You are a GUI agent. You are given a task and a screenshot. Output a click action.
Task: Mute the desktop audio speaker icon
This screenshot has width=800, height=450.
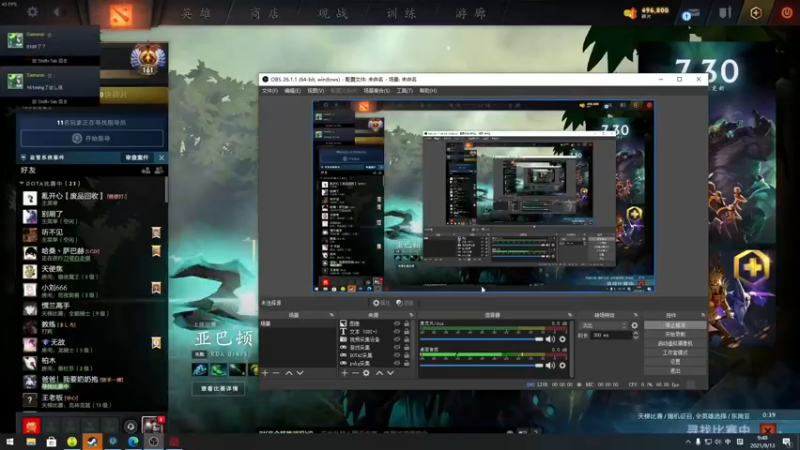pyautogui.click(x=550, y=365)
